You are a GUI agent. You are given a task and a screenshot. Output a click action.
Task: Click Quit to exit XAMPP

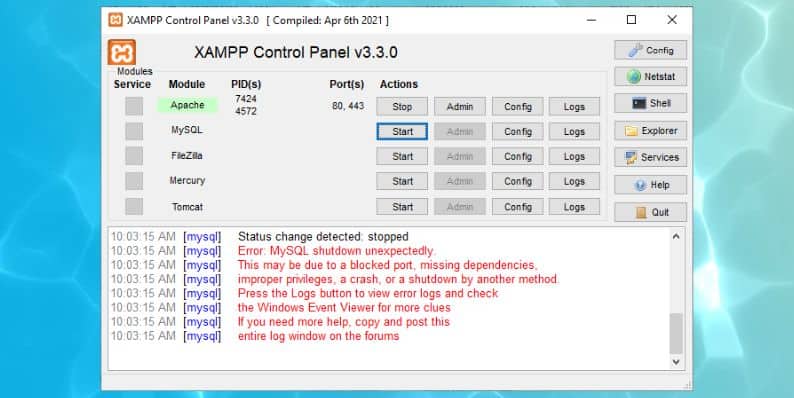coord(651,212)
